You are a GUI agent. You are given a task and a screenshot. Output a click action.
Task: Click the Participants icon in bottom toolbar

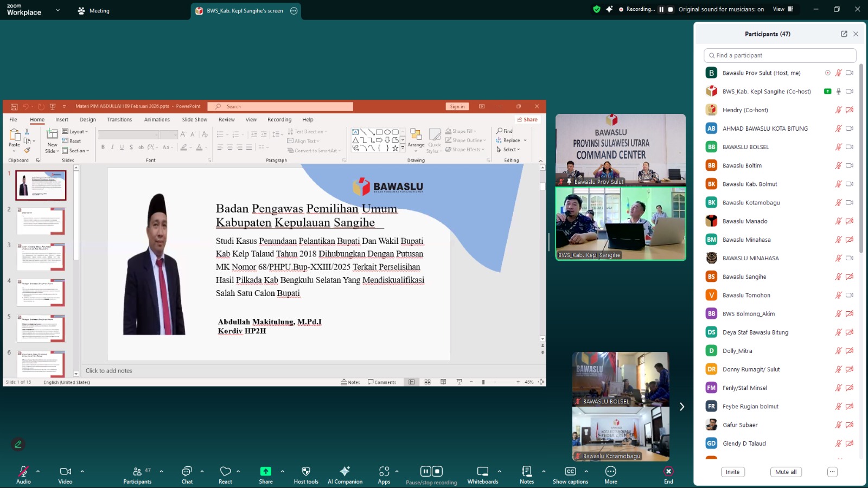pyautogui.click(x=137, y=471)
